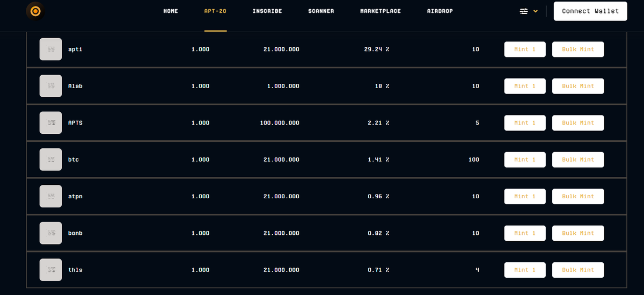
Task: Bulk Mint the btc token
Action: tap(578, 160)
